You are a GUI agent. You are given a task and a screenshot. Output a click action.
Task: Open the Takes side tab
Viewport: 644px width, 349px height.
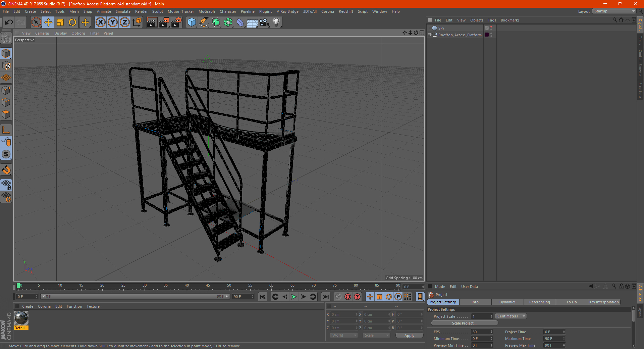pyautogui.click(x=640, y=40)
